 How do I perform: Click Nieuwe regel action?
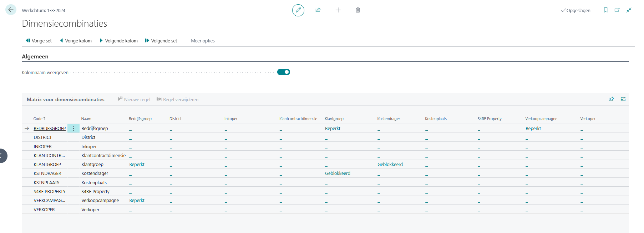pos(134,99)
